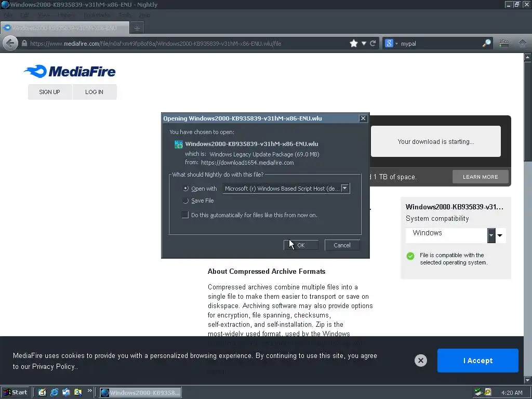This screenshot has height=399, width=532.
Task: Click the Windows2000-KB9358 taskbar button
Action: click(140, 393)
